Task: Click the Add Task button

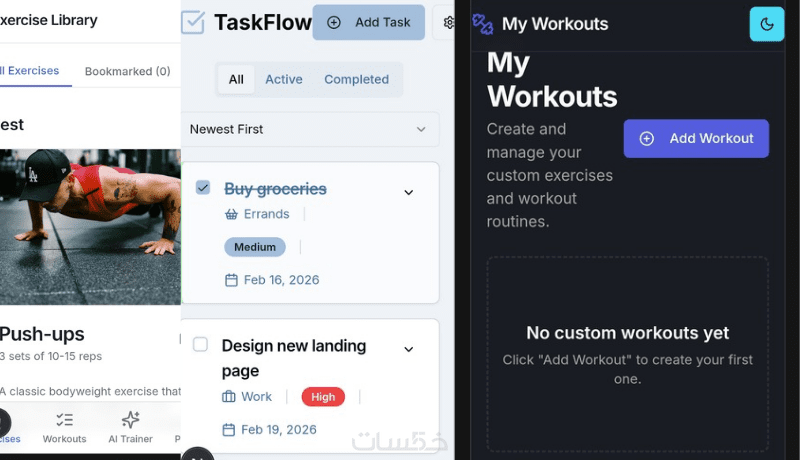Action: click(x=369, y=22)
